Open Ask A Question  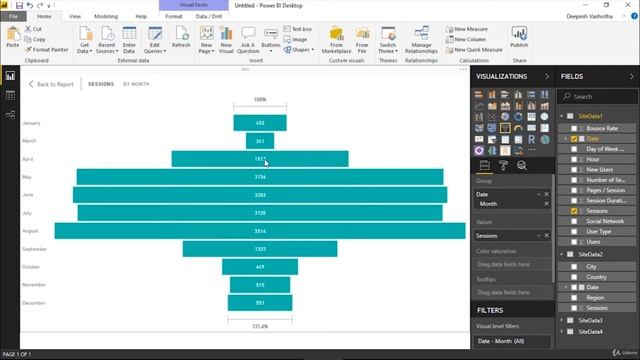click(x=248, y=40)
